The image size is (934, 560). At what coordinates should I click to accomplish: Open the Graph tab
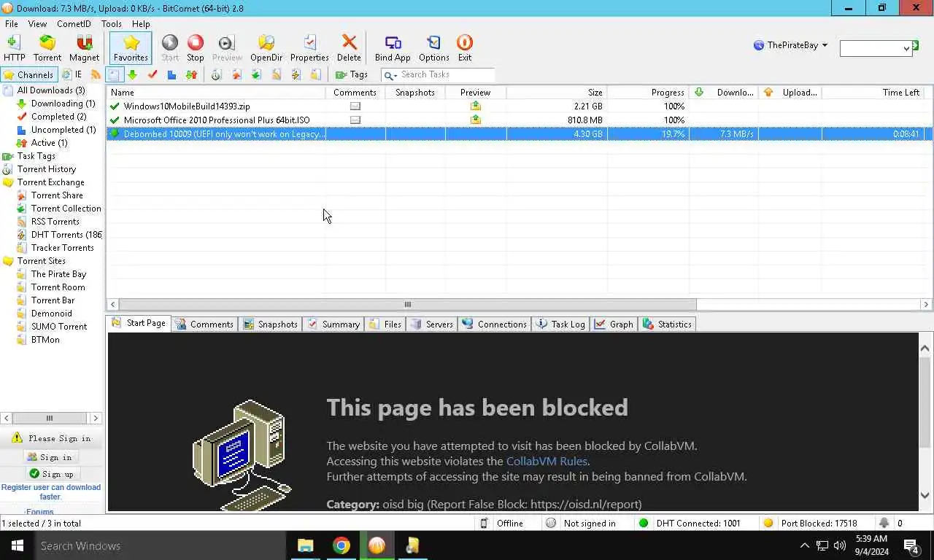pyautogui.click(x=614, y=324)
